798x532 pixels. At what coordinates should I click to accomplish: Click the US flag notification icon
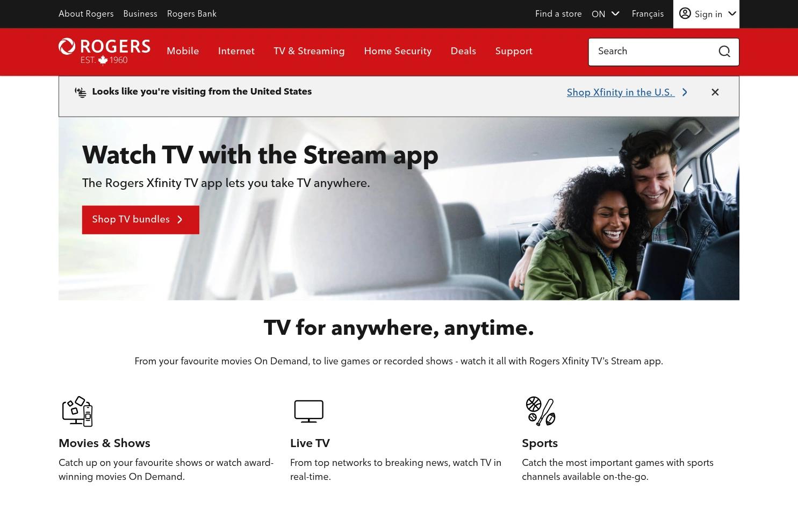pos(81,92)
